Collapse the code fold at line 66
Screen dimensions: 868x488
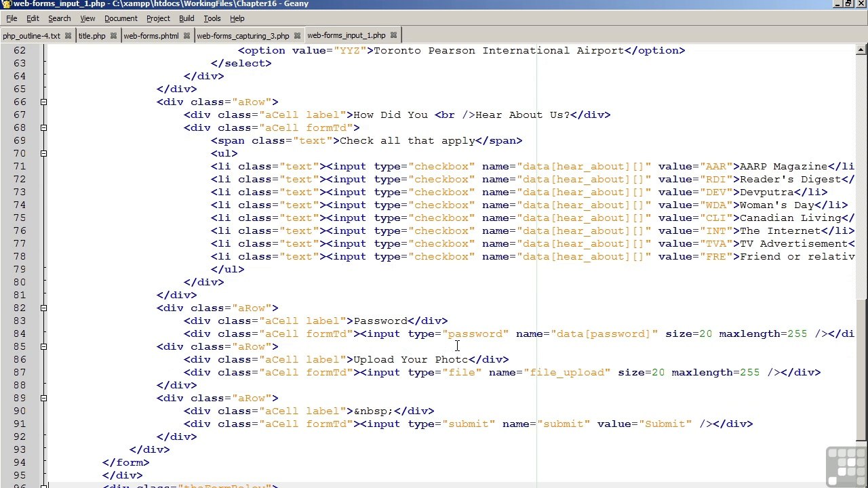[x=43, y=102]
